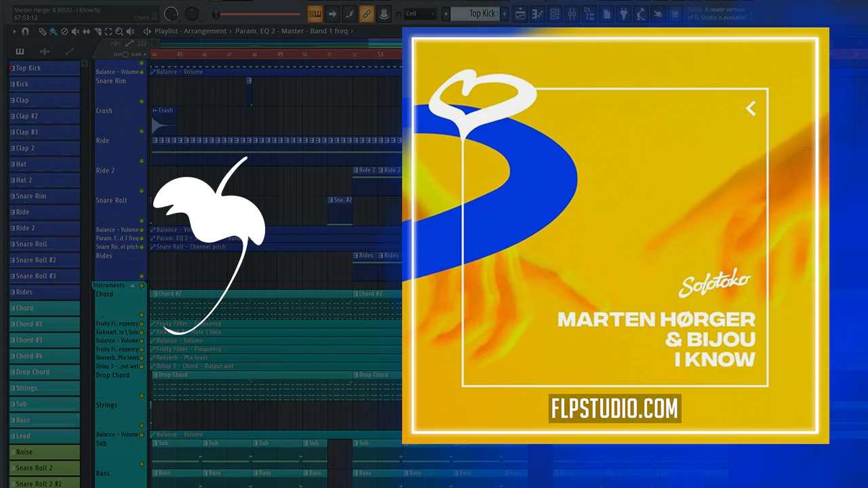
Task: Open the View piano roll shortcut icon
Action: 538,14
